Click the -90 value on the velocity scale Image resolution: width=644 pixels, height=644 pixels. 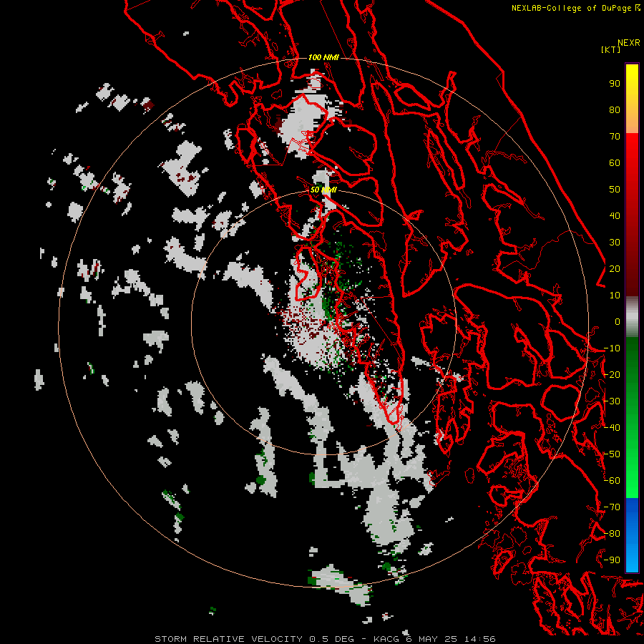(x=612, y=560)
